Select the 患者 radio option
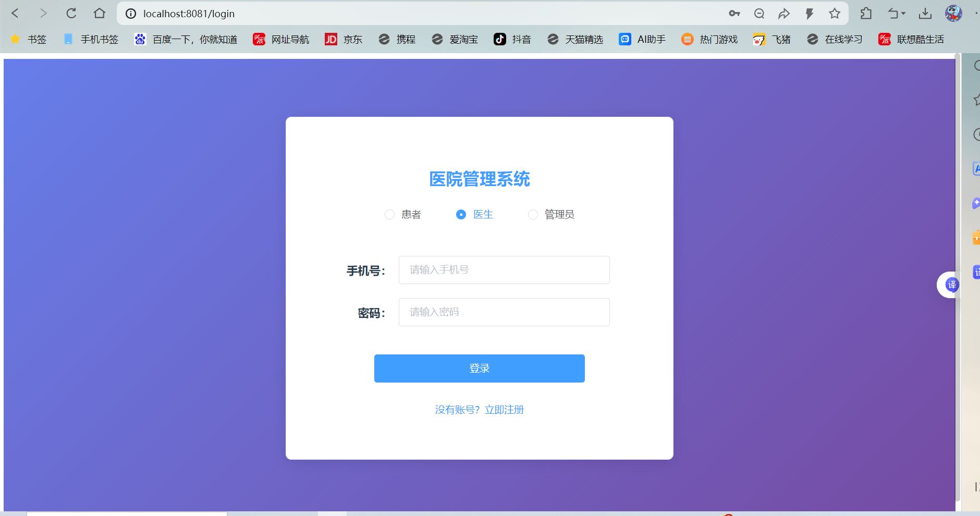This screenshot has width=980, height=516. pos(389,215)
